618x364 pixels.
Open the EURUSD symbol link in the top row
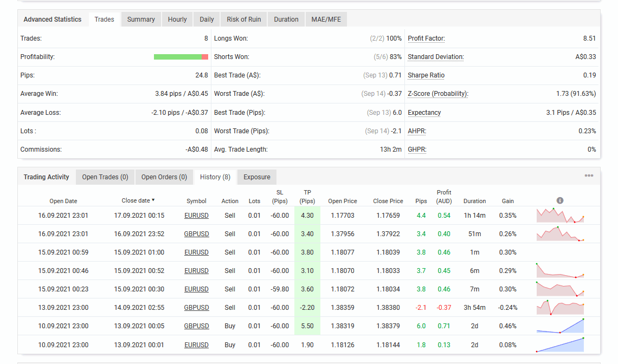click(196, 216)
